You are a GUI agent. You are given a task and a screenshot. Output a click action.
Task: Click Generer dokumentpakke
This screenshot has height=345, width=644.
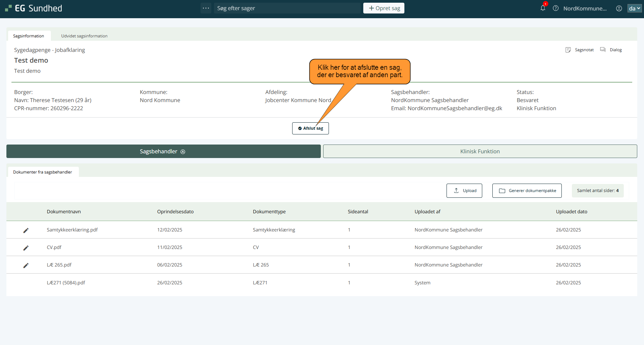(x=527, y=191)
